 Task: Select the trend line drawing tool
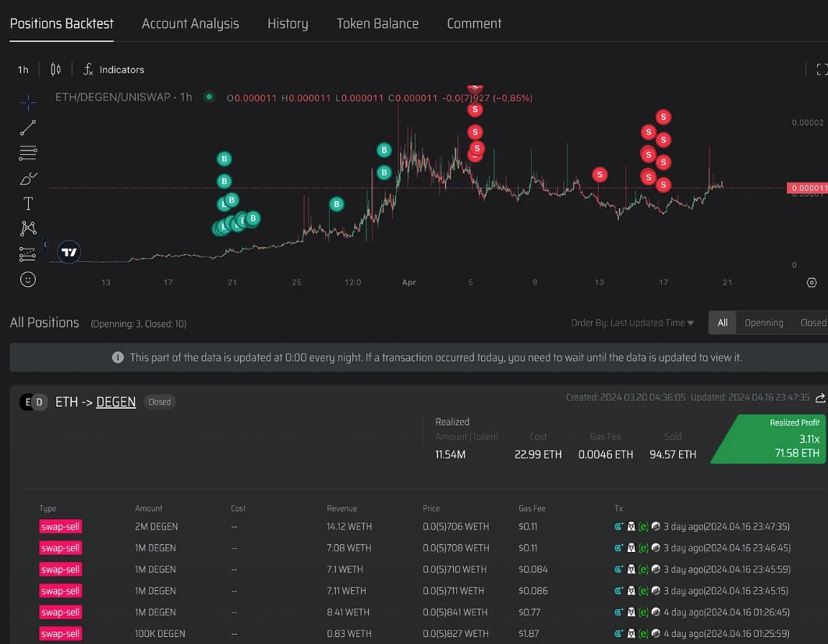coord(28,128)
